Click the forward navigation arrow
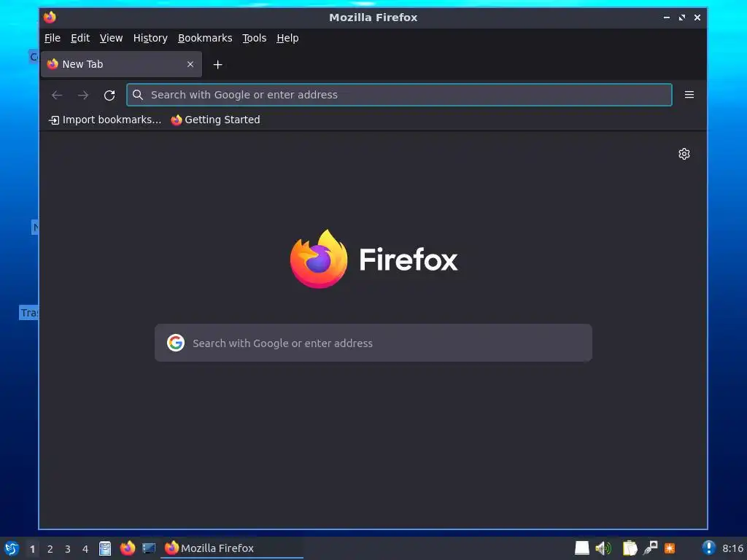747x560 pixels. click(83, 96)
